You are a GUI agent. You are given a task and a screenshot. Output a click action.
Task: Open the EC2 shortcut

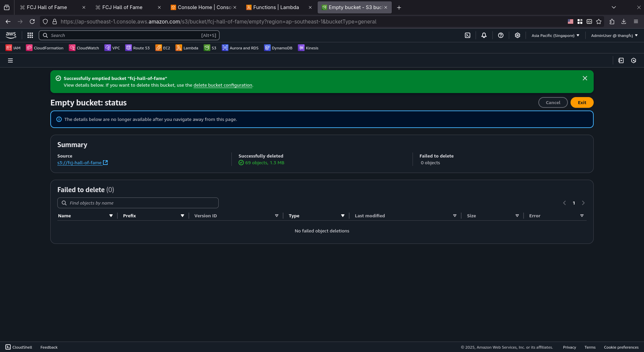(163, 48)
